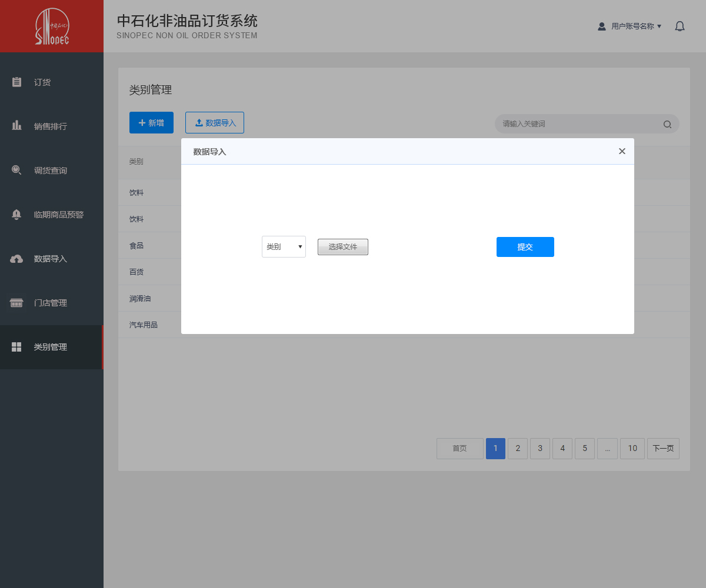Click the 调货查询 magnifier icon
Viewport: 706px width, 588px height.
16,171
